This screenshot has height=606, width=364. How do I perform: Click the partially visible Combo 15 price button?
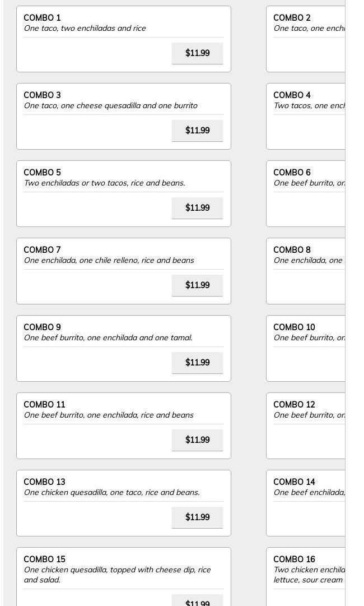point(197,600)
